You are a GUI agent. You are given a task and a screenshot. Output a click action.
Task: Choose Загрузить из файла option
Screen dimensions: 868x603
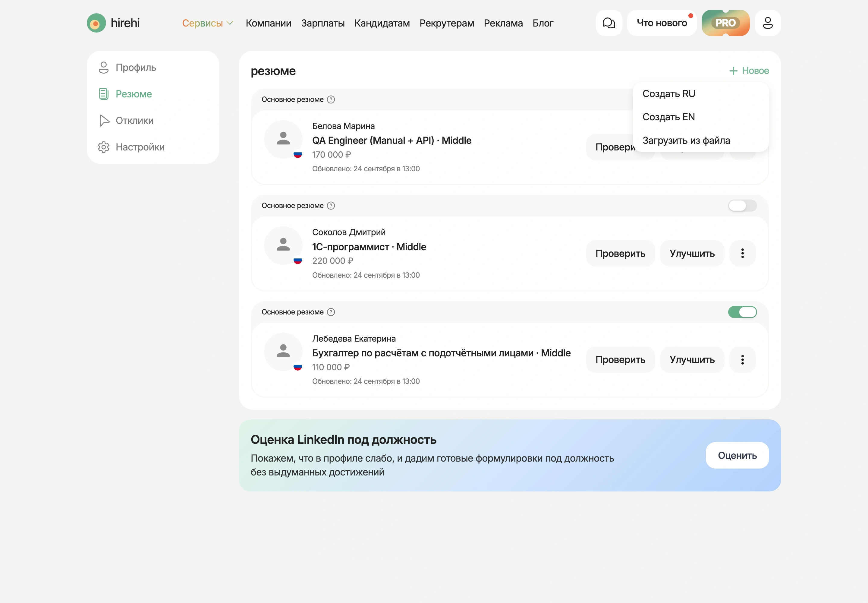[x=686, y=140]
